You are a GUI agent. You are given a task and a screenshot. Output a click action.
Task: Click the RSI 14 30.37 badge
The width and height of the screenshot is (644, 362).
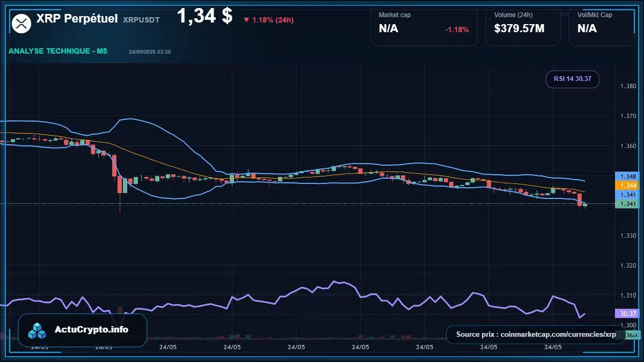(572, 79)
